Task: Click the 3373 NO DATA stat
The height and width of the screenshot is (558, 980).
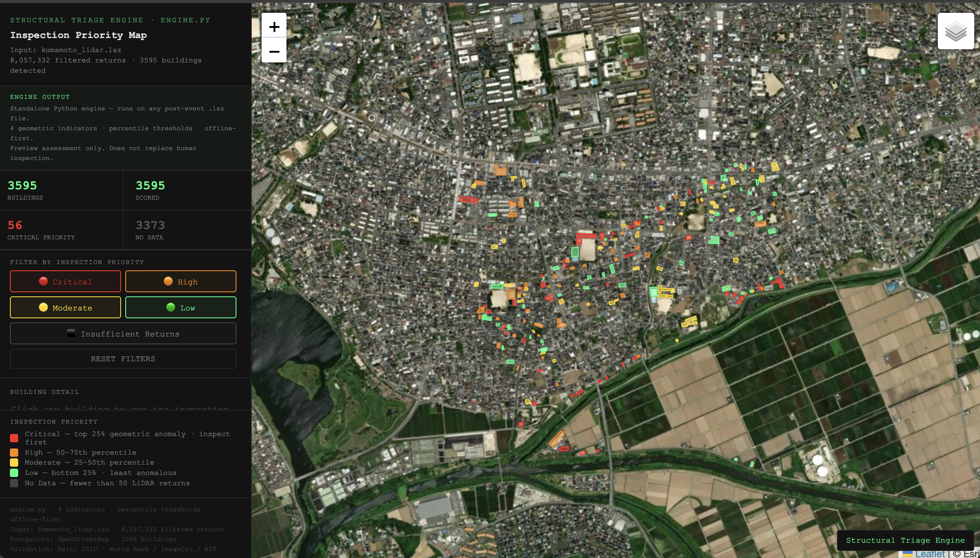Action: [x=188, y=230]
